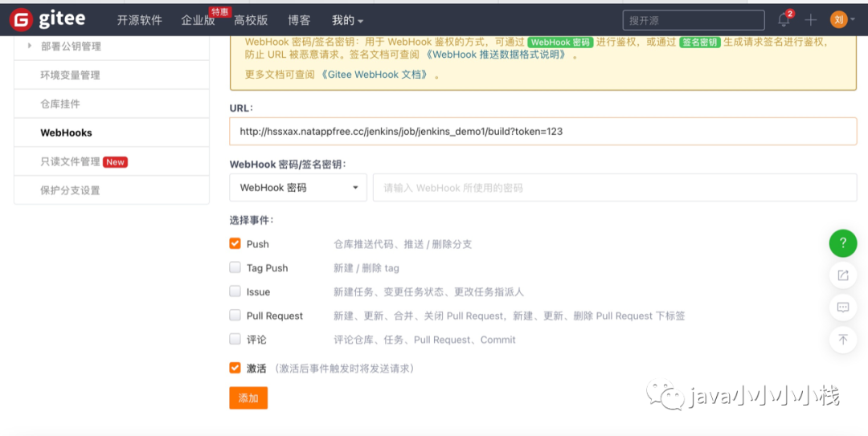Click the share external link floating icon
Image resolution: width=868 pixels, height=436 pixels.
coord(843,275)
